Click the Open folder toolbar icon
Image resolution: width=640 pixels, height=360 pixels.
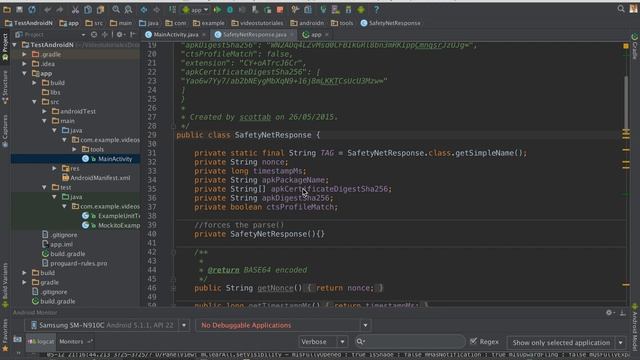[x=7, y=9]
